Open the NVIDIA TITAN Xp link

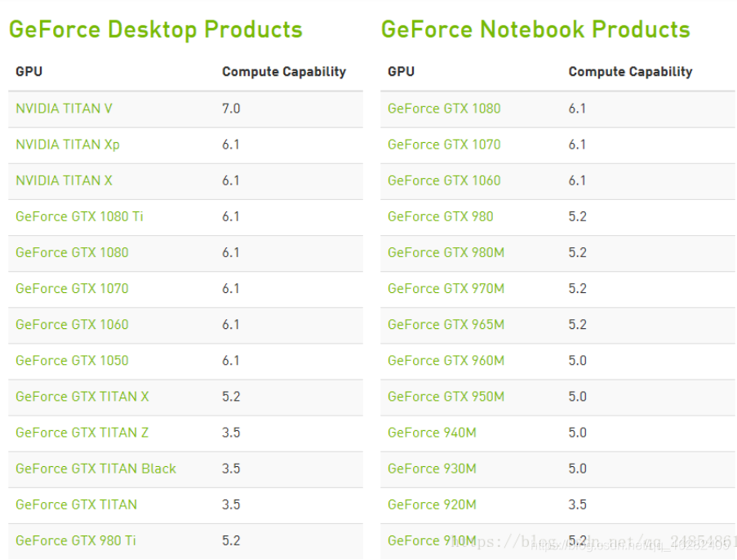pos(68,144)
